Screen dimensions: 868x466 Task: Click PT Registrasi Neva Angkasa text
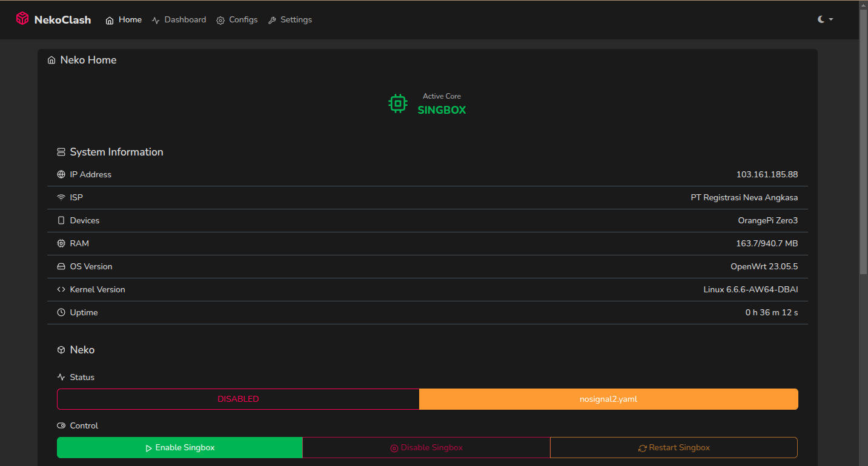tap(744, 197)
